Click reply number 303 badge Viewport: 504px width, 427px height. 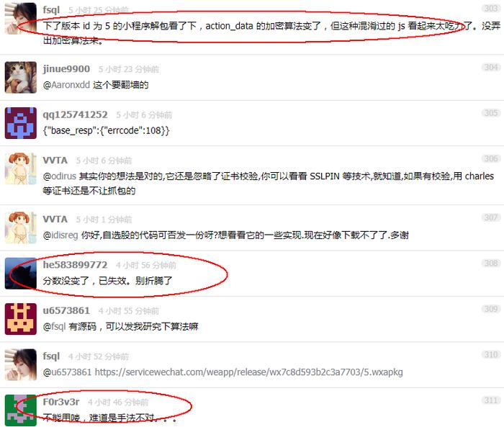coord(491,8)
